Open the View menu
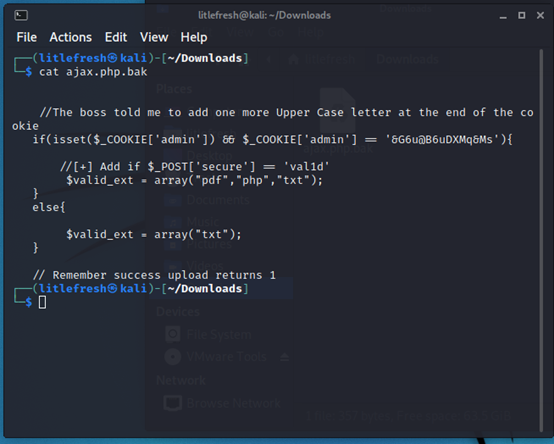The width and height of the screenshot is (554, 444). click(x=154, y=37)
